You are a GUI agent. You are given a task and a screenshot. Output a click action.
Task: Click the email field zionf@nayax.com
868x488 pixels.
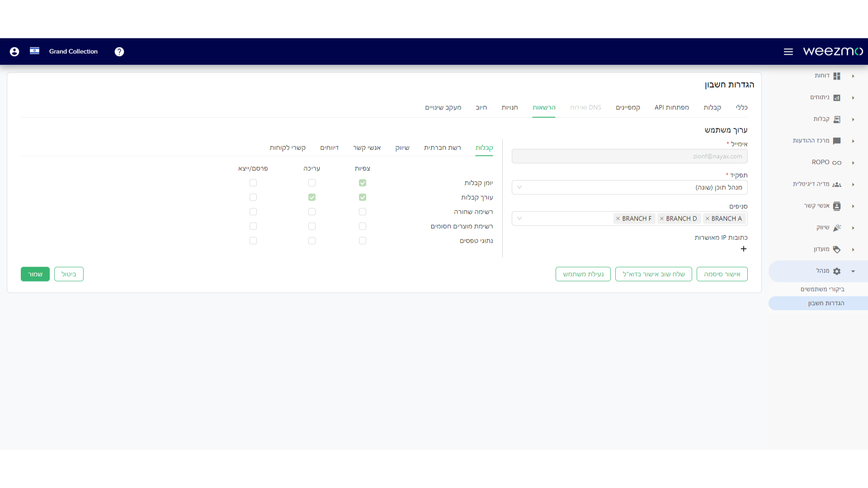coord(629,156)
